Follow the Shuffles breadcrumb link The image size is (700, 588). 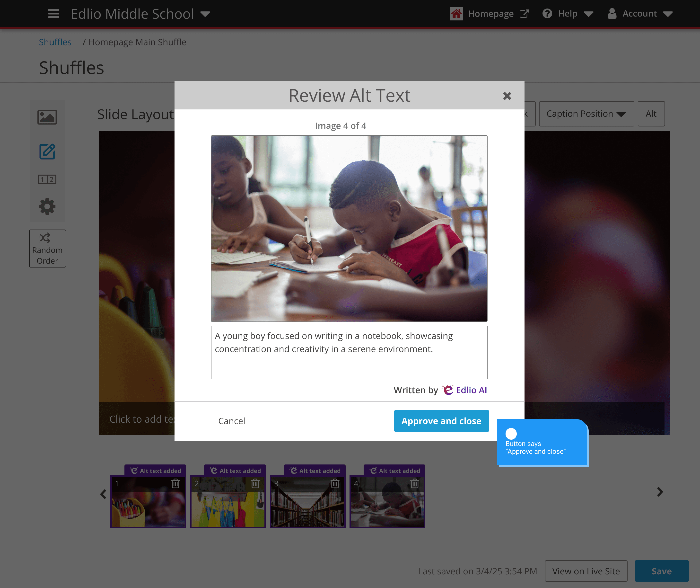(x=55, y=42)
